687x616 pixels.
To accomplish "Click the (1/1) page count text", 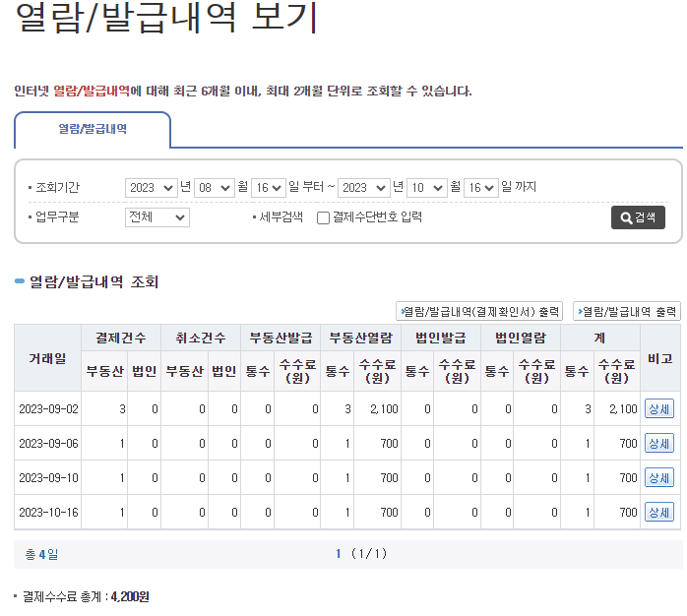I will coord(369,554).
